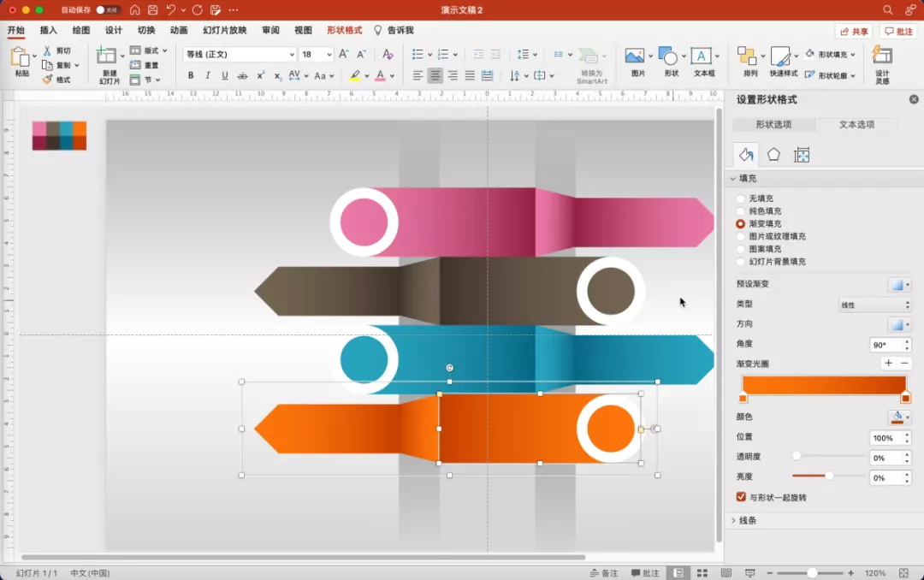Toggle Underline formatting
This screenshot has height=580, width=924.
(224, 75)
